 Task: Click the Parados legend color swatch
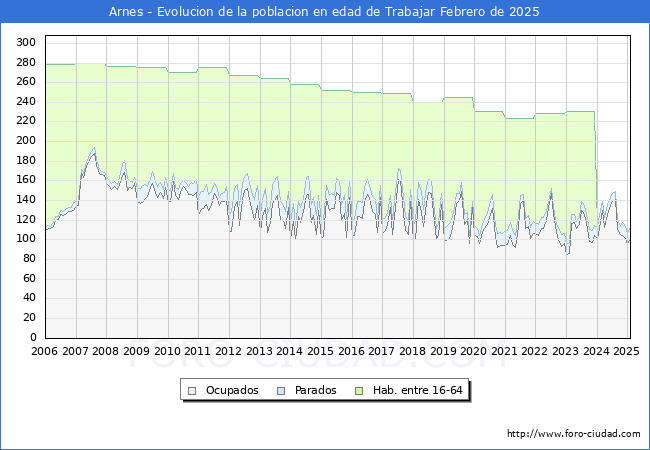(281, 391)
